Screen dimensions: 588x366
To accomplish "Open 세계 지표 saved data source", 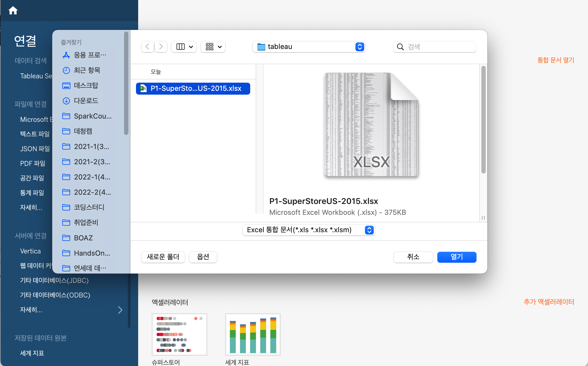I will 32,353.
